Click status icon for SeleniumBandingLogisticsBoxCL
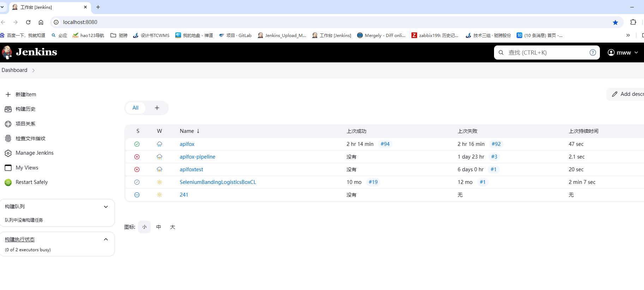This screenshot has height=290, width=644. (137, 182)
